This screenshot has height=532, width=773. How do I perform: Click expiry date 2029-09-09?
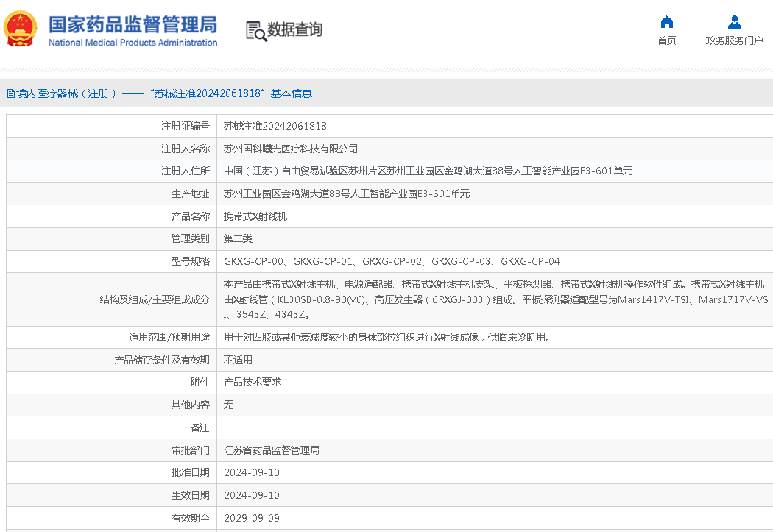point(252,518)
